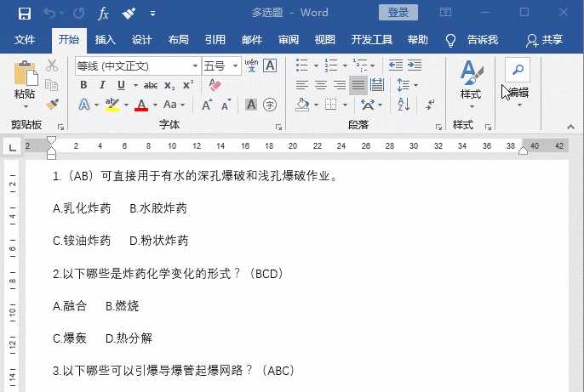Click the bullet list icon
The image size is (584, 392).
[x=301, y=65]
